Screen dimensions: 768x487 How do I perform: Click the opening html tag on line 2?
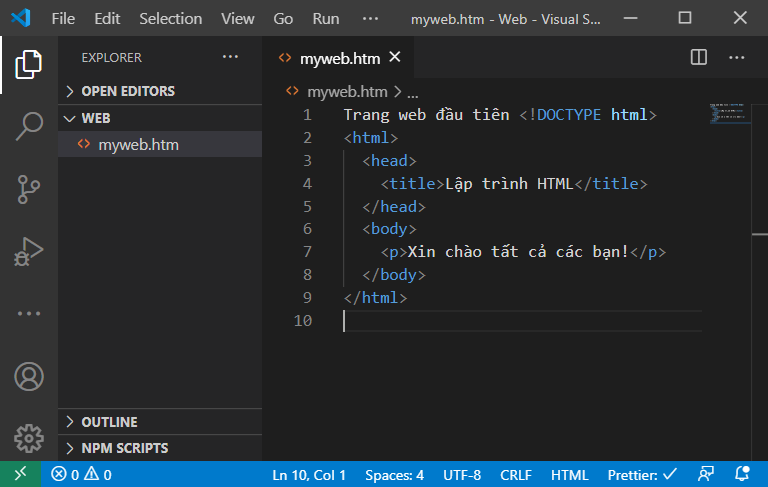pyautogui.click(x=371, y=138)
